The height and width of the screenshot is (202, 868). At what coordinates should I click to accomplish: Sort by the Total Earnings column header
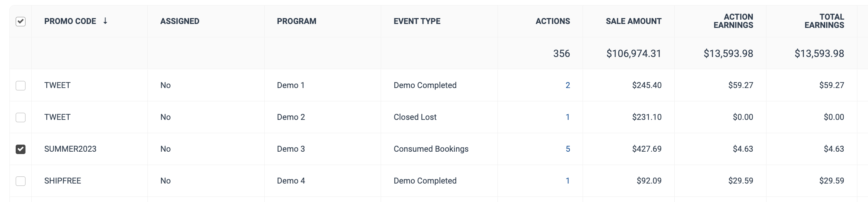pos(824,21)
